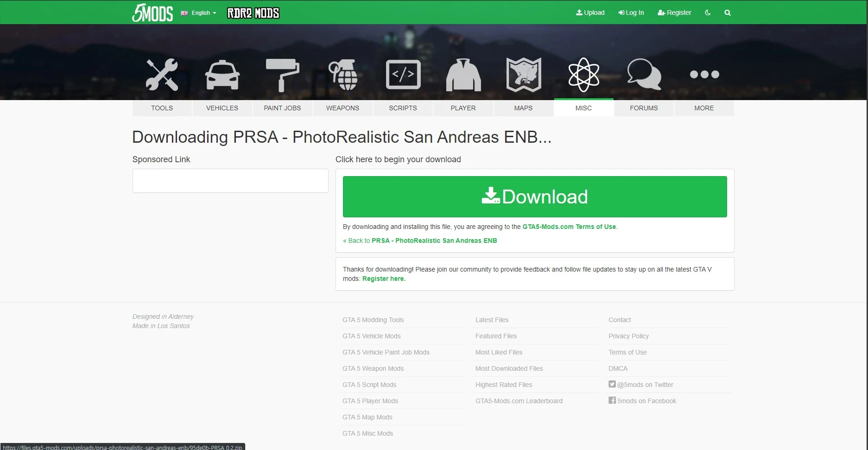This screenshot has width=868, height=450.
Task: Open the footer Terms of Use link
Action: 627,352
